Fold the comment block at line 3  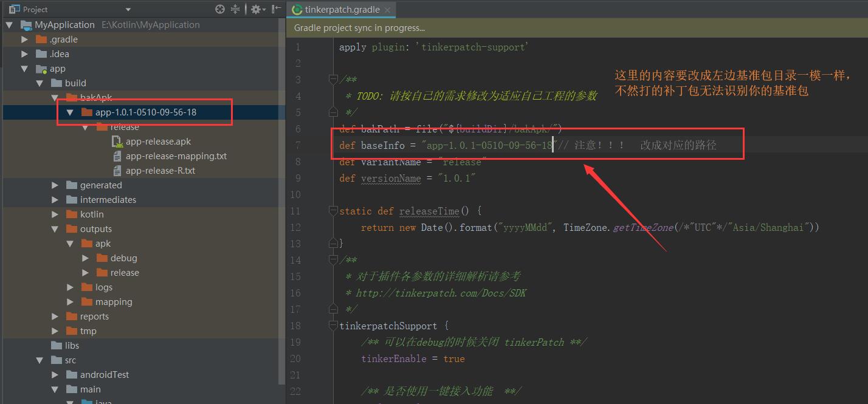click(x=333, y=79)
